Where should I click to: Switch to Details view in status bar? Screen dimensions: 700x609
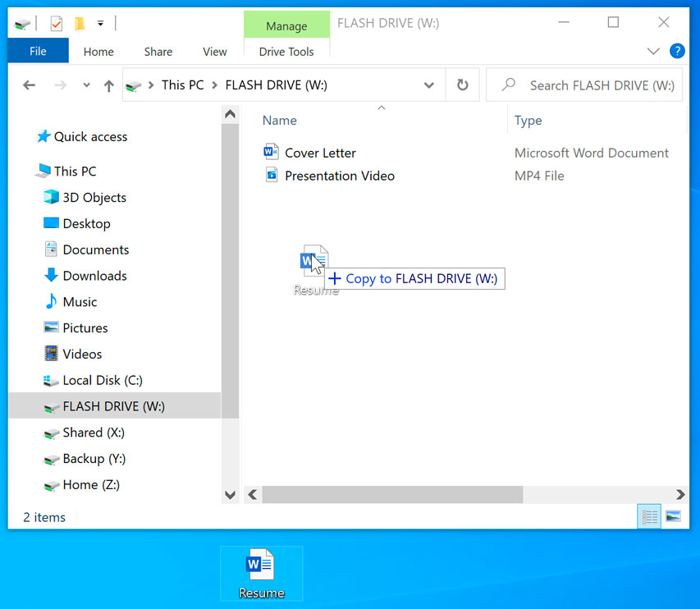(x=648, y=516)
